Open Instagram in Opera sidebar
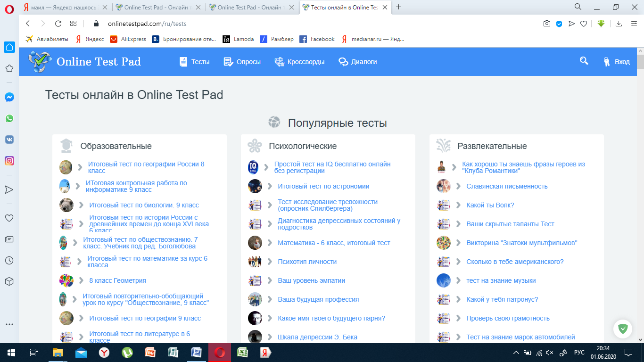Viewport: 644px width, 362px height. (x=9, y=161)
